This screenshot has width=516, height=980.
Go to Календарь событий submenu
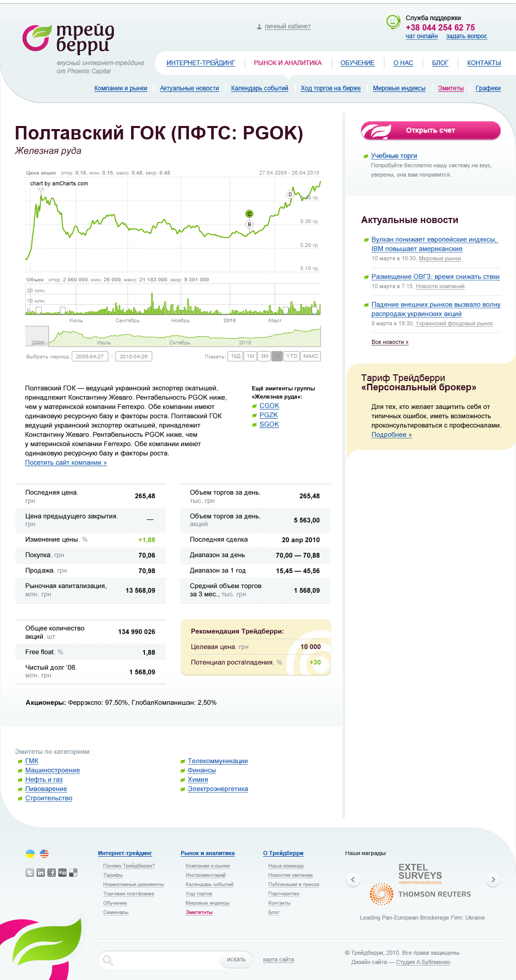pos(260,88)
